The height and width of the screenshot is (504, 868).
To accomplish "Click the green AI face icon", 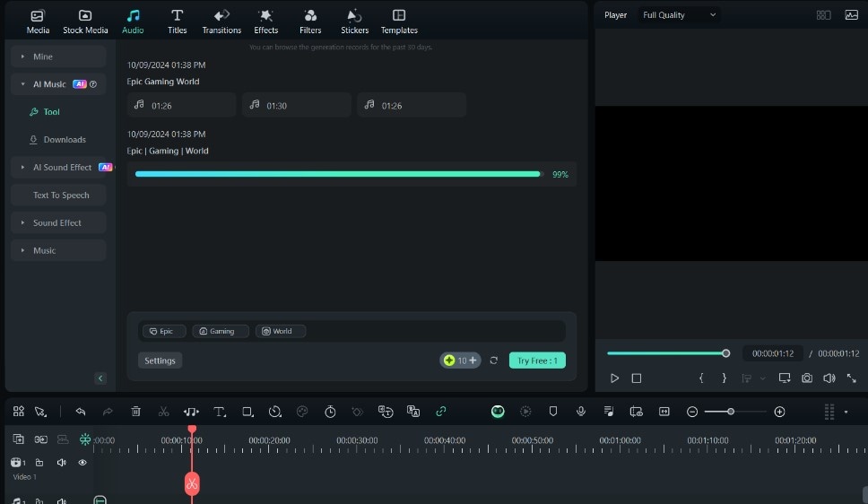I will [x=498, y=412].
